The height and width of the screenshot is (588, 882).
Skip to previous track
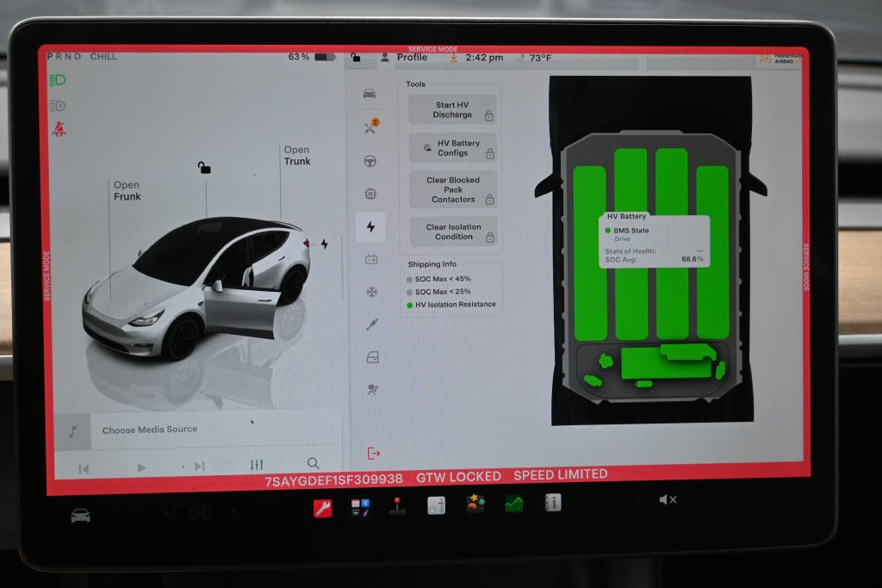pos(84,469)
